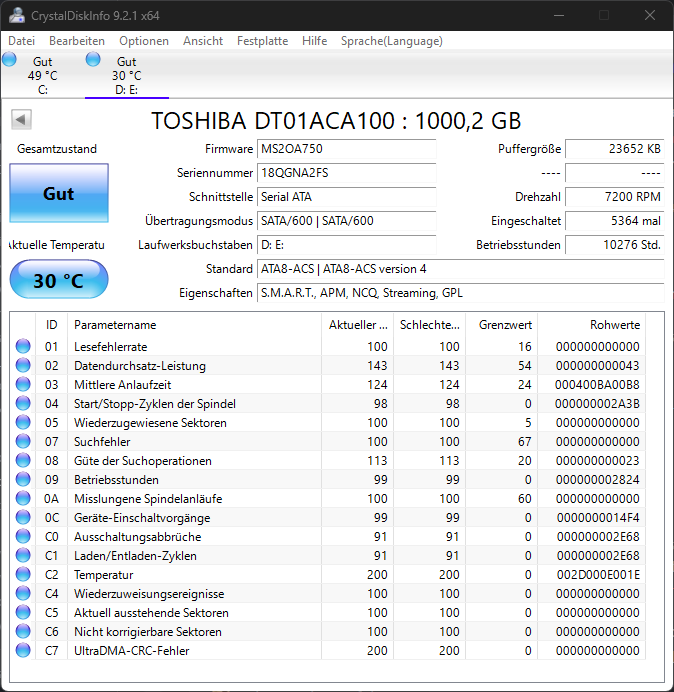Image resolution: width=674 pixels, height=692 pixels.
Task: Open the Bearbeiten menu
Action: tap(77, 41)
